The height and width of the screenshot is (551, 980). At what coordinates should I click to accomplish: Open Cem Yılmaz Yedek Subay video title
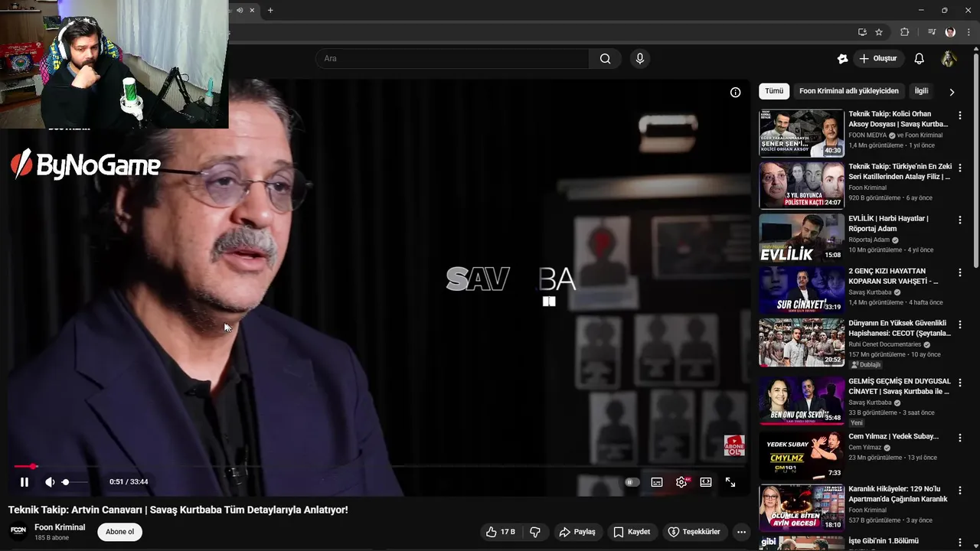893,436
